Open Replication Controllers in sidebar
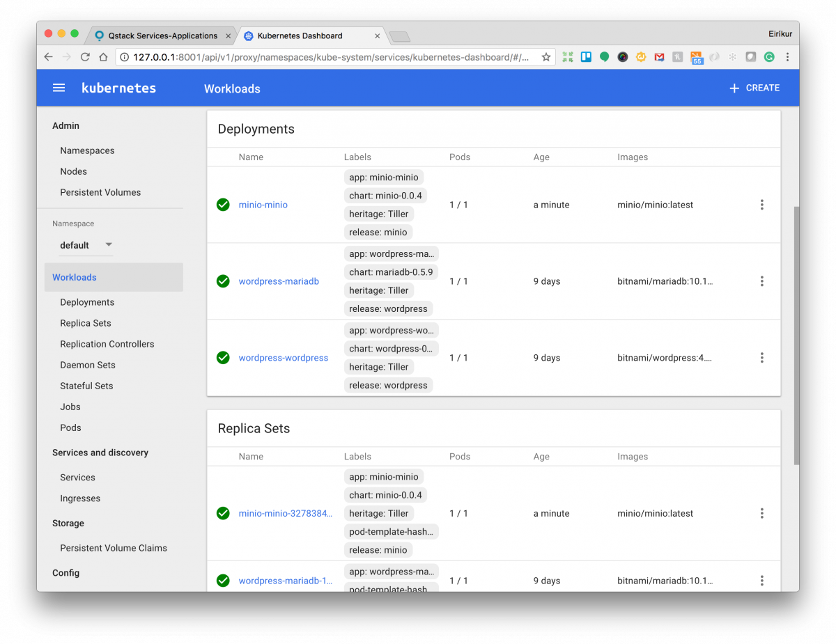836x644 pixels. point(107,344)
